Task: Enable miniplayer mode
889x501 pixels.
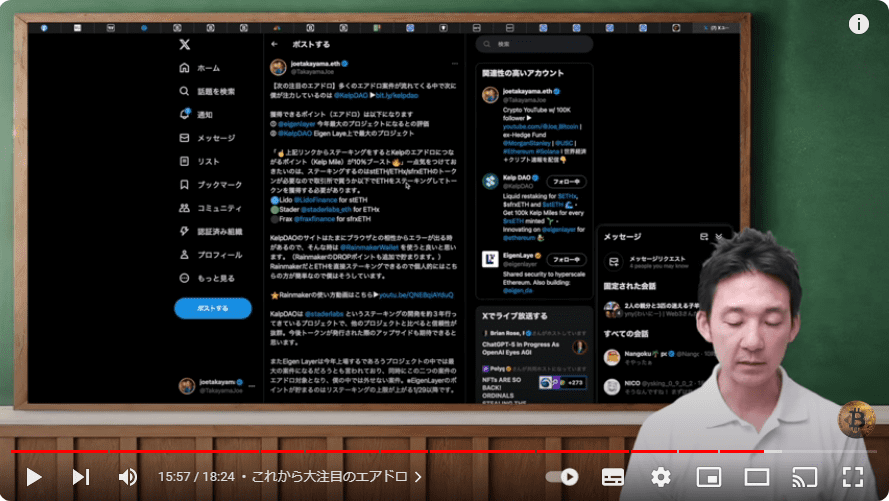Action: pos(709,477)
